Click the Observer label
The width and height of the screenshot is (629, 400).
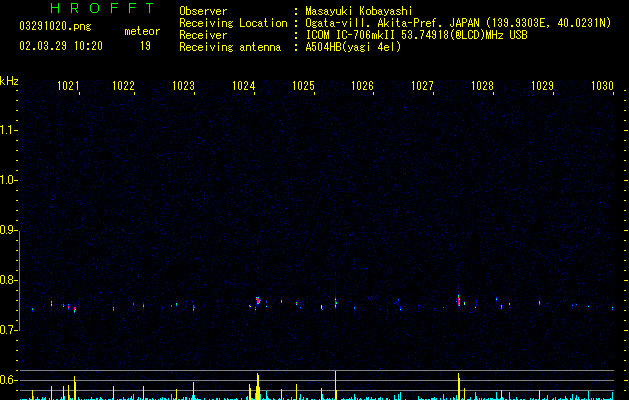203,11
